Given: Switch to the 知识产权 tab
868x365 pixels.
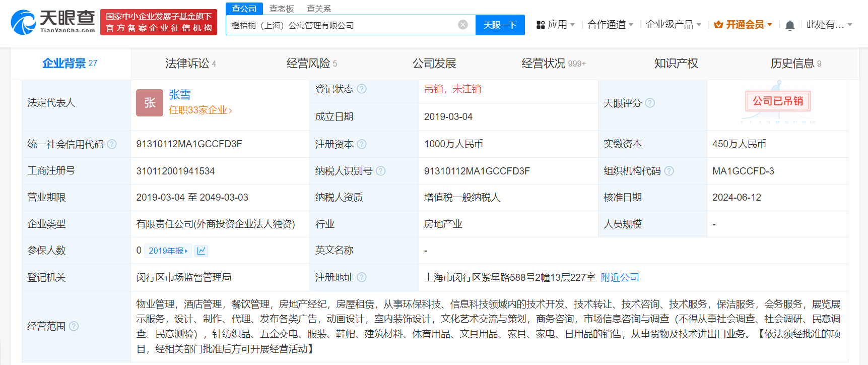Looking at the screenshot, I should coord(676,64).
